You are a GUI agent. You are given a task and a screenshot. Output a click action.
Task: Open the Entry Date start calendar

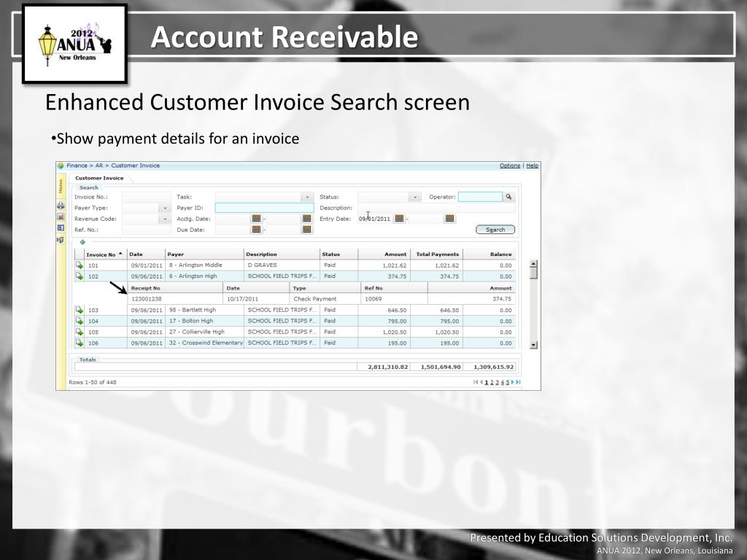pos(399,219)
